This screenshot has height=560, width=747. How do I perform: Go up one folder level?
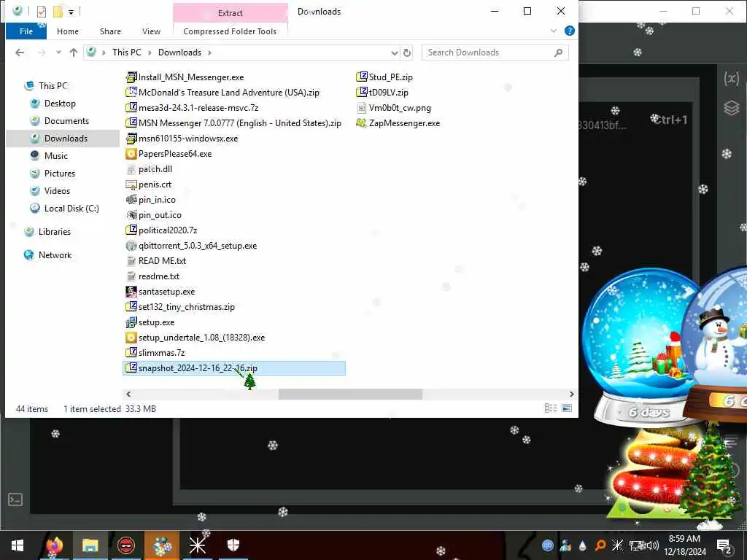pyautogui.click(x=74, y=52)
